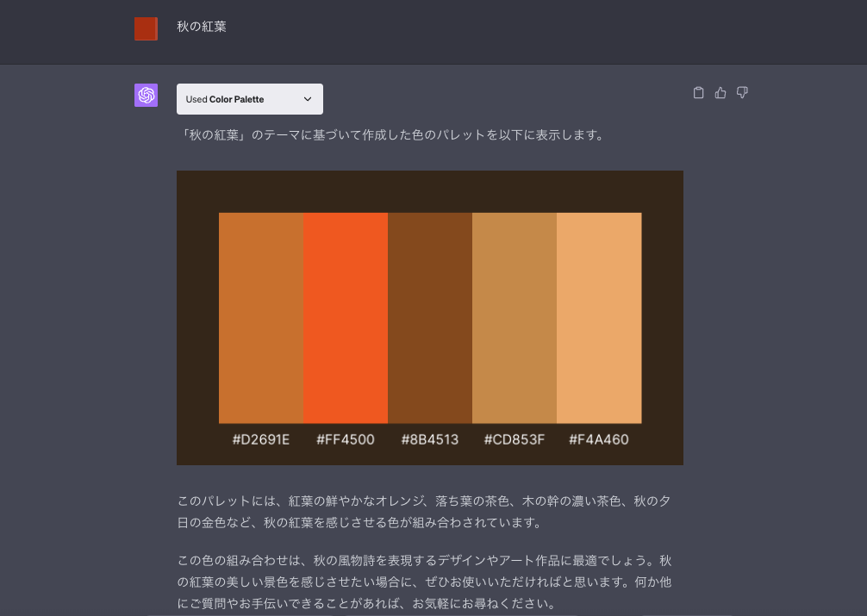Click the OpenAI logo inside the purple square
The height and width of the screenshot is (616, 867).
(x=146, y=95)
